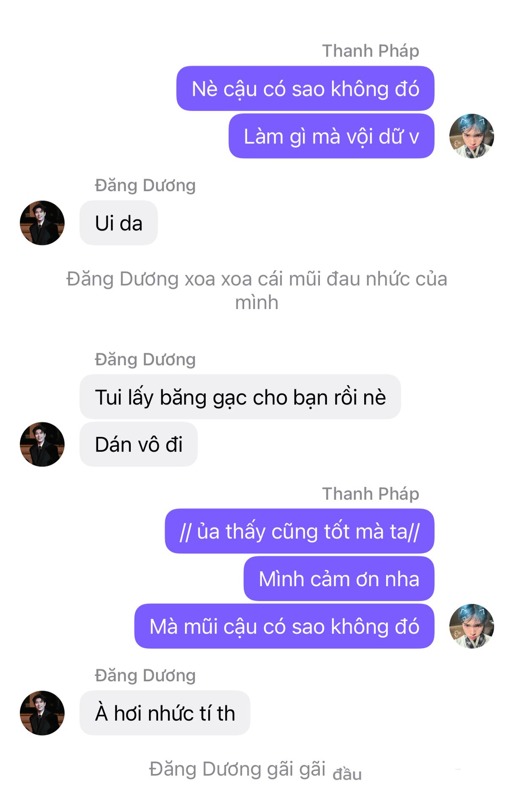Select the 'Dán vô đi' message

pos(139,444)
